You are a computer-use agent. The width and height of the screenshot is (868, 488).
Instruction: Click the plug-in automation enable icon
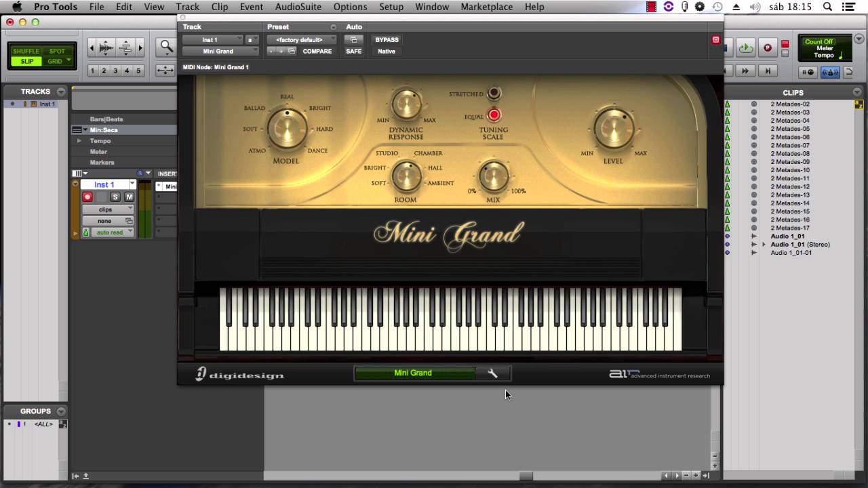(353, 40)
